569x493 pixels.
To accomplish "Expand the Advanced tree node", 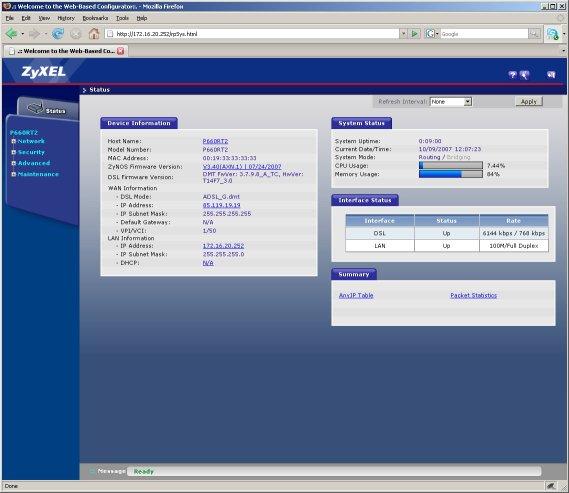I will [x=13, y=163].
